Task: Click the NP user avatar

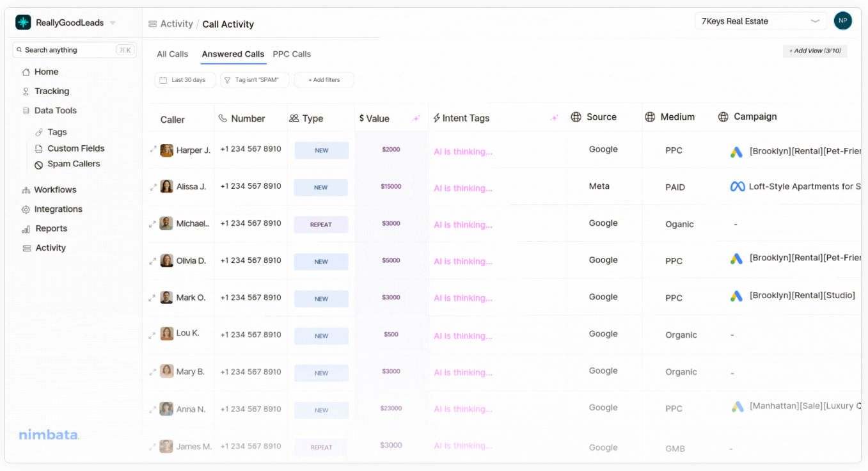Action: coord(842,21)
